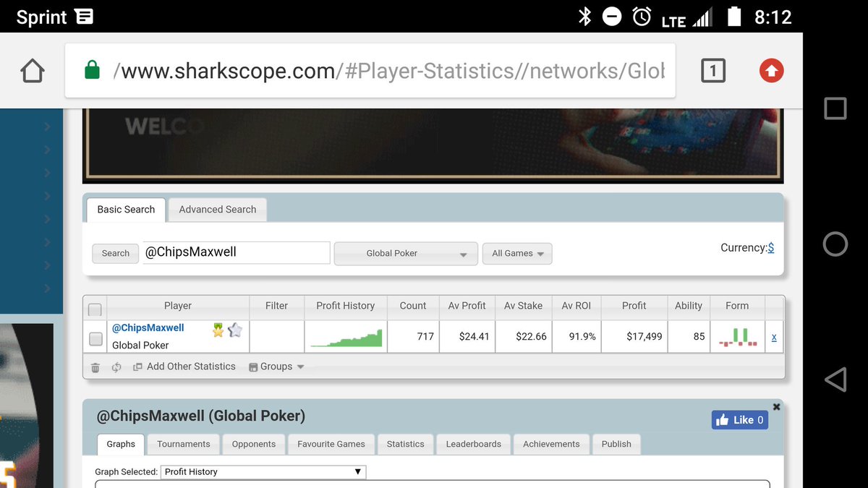This screenshot has width=868, height=488.
Task: Open the Statistics tab
Action: [x=405, y=444]
